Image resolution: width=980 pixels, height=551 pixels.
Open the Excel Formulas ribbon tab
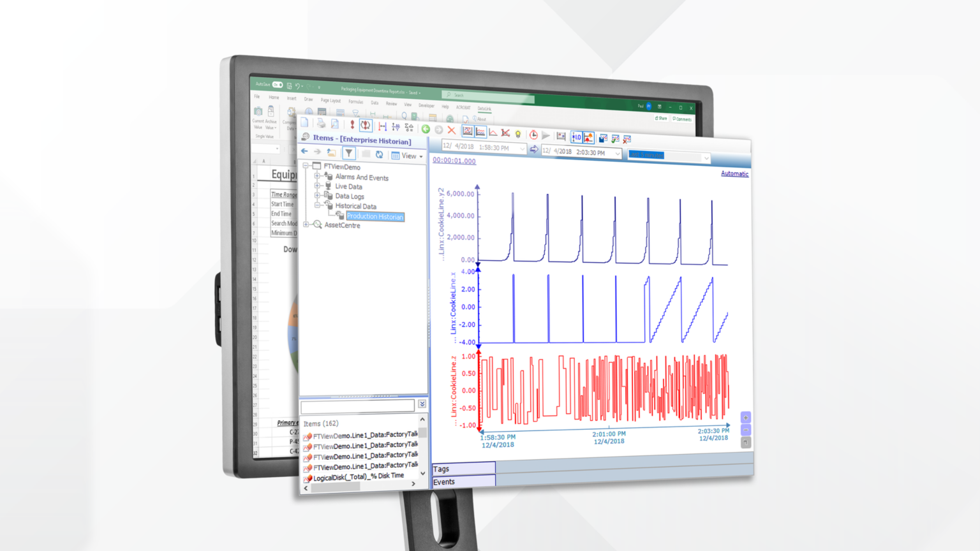356,101
